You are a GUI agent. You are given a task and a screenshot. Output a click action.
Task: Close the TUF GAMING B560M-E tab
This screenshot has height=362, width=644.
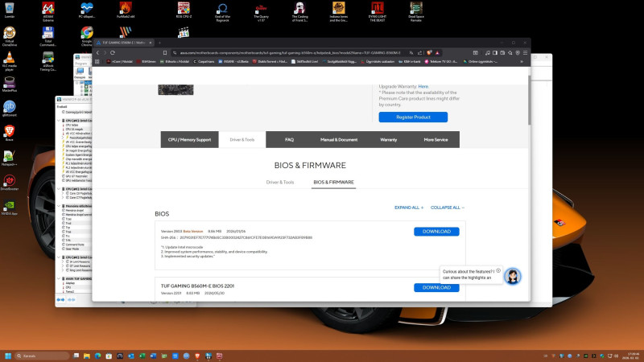click(151, 43)
